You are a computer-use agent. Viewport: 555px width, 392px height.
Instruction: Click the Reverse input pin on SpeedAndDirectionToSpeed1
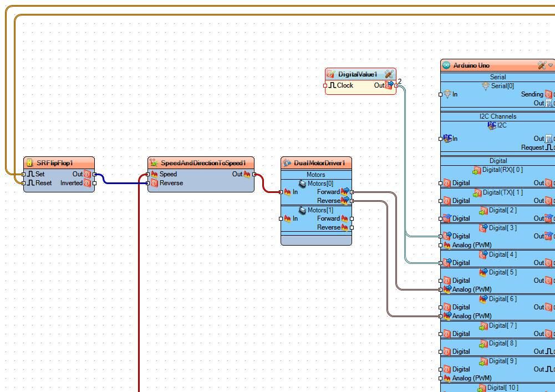(x=148, y=183)
